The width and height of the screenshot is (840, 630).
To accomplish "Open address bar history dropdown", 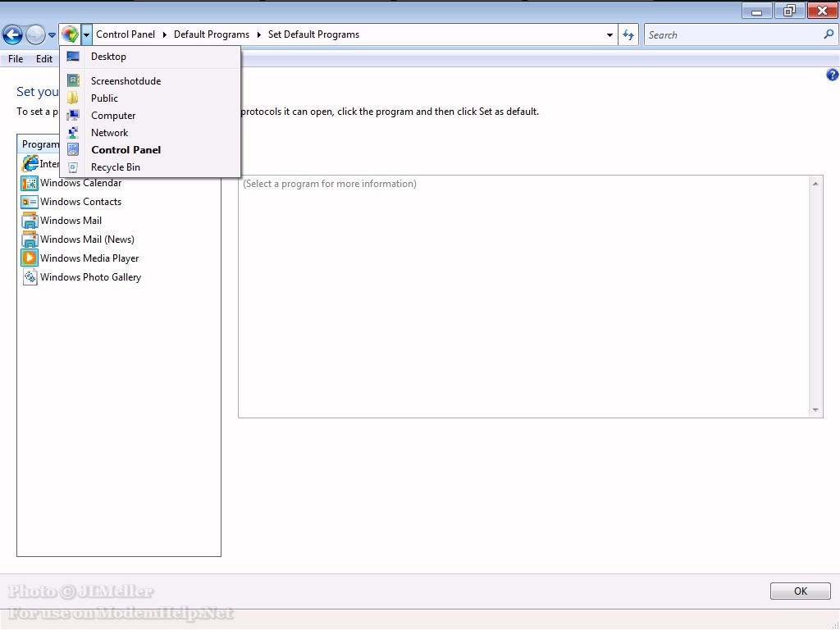I will 609,35.
